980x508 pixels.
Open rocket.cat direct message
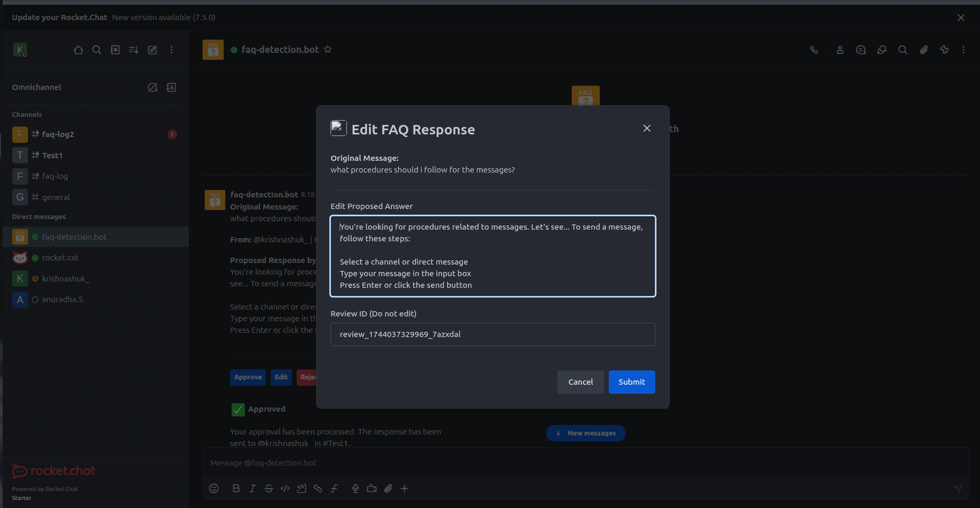[95, 258]
